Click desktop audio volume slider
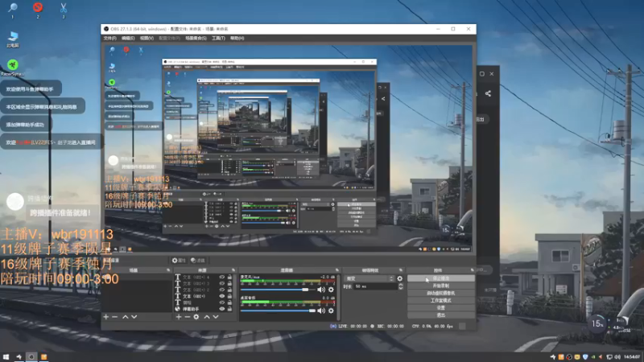Screen dimensions: 644x362 [278, 311]
